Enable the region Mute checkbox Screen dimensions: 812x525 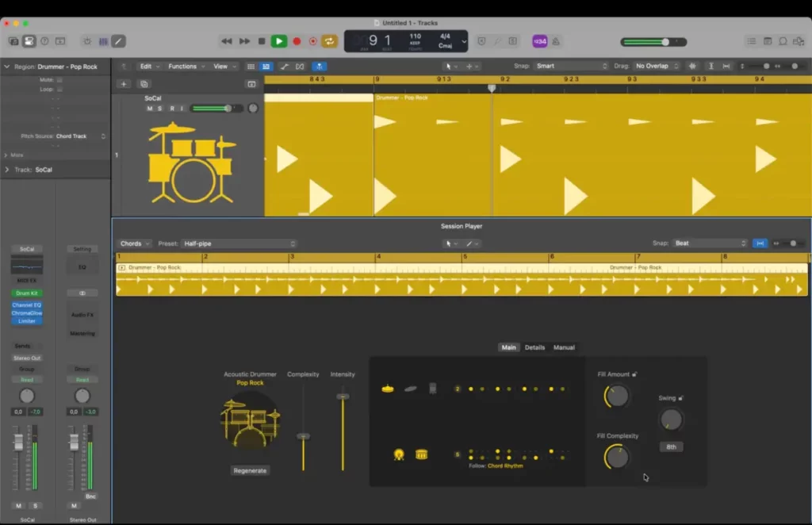59,80
